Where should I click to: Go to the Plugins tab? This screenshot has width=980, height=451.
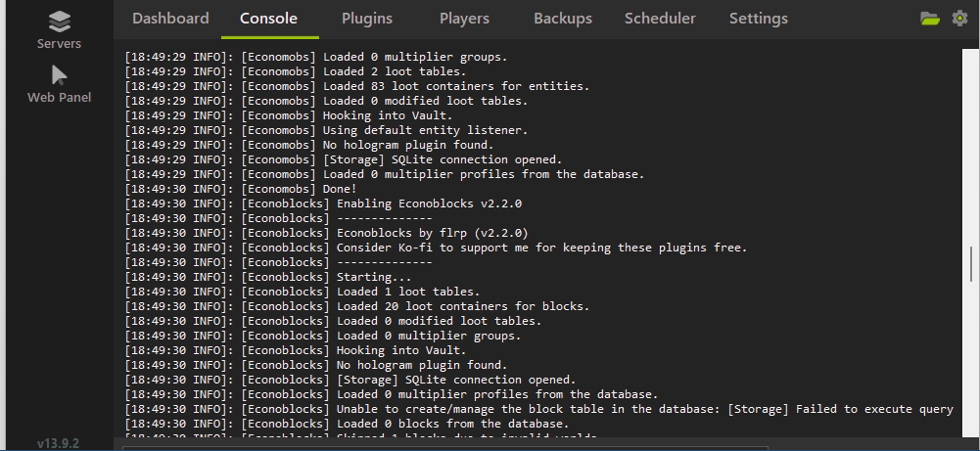point(367,19)
